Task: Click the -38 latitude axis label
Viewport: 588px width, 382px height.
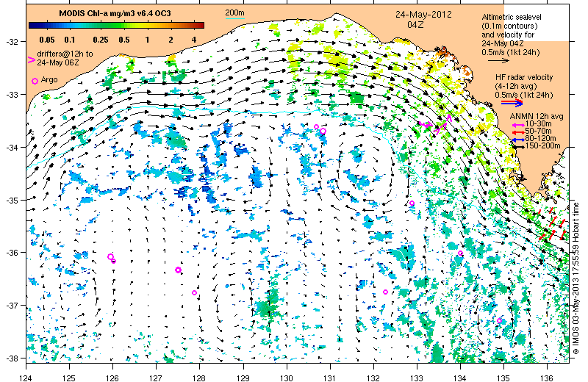Action: click(x=12, y=358)
